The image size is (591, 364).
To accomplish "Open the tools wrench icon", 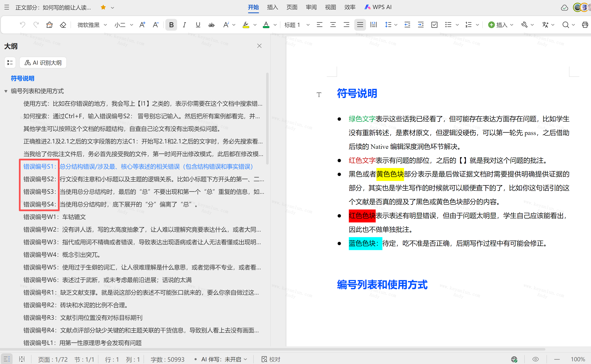I will tap(524, 25).
